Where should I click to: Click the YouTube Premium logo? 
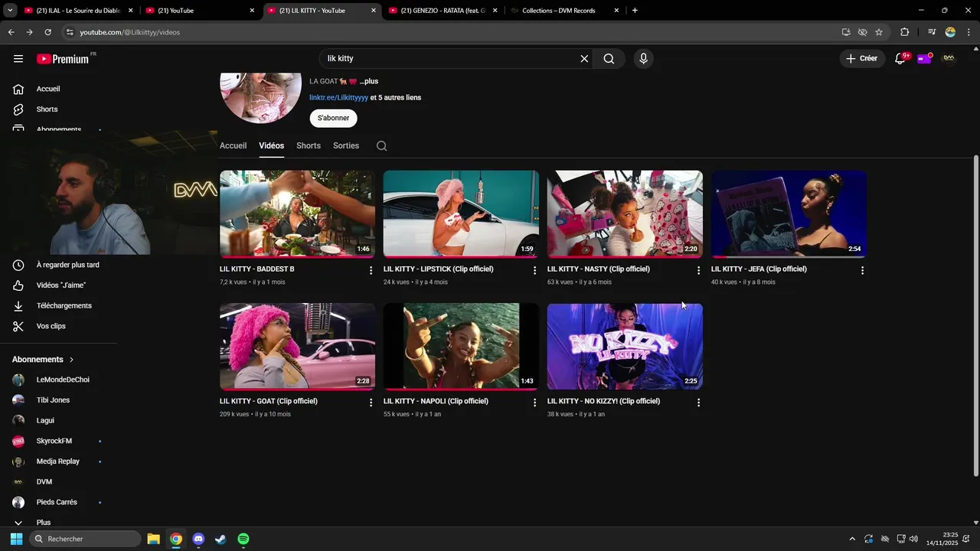64,58
